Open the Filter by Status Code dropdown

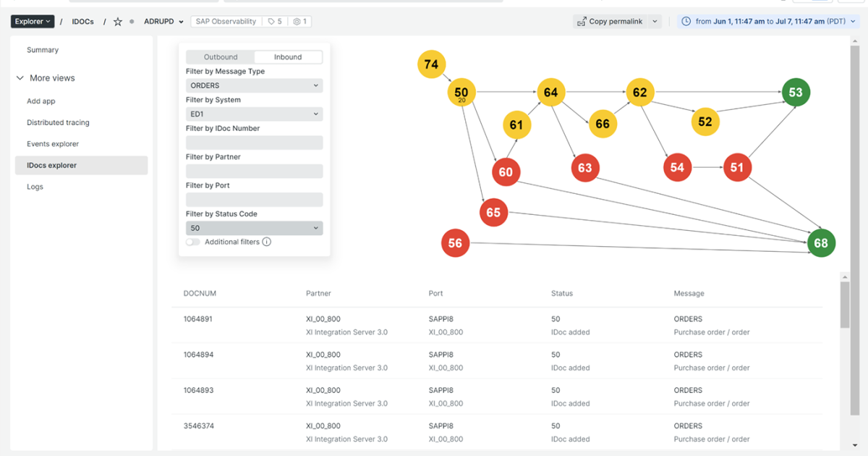(x=254, y=228)
